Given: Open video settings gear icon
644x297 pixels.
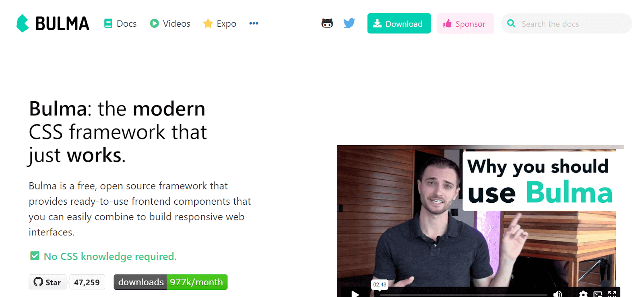Looking at the screenshot, I should pyautogui.click(x=583, y=294).
